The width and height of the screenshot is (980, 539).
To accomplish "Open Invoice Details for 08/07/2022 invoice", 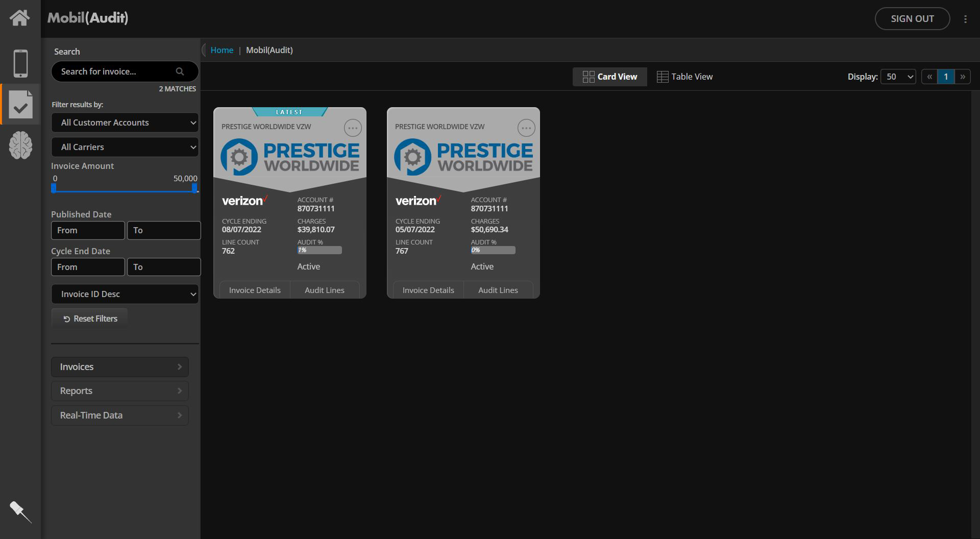I will pyautogui.click(x=255, y=290).
